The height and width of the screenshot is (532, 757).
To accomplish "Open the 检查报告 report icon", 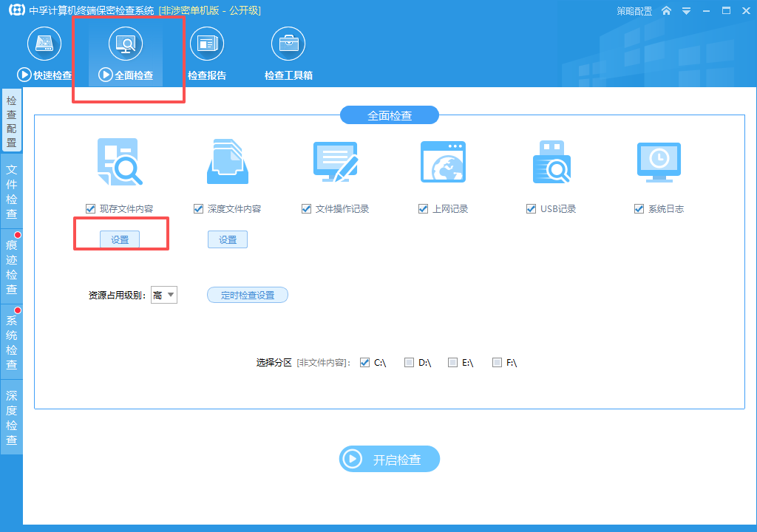I will click(207, 44).
